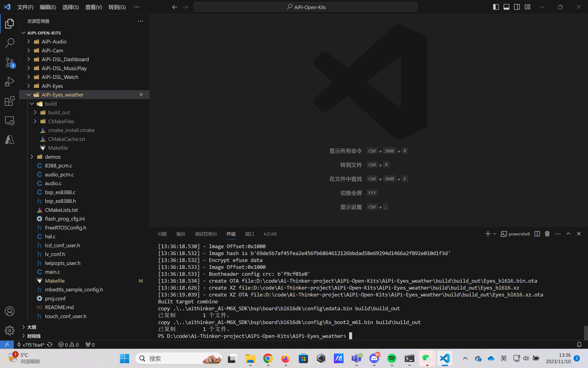This screenshot has height=368, width=588.
Task: Switch to the 问题 panel tab
Action: click(162, 234)
